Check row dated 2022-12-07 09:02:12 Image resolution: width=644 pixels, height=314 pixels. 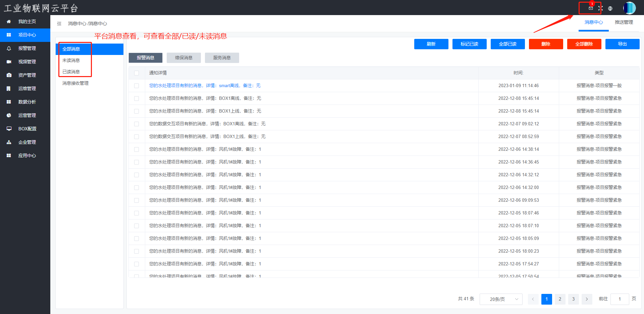click(x=137, y=124)
